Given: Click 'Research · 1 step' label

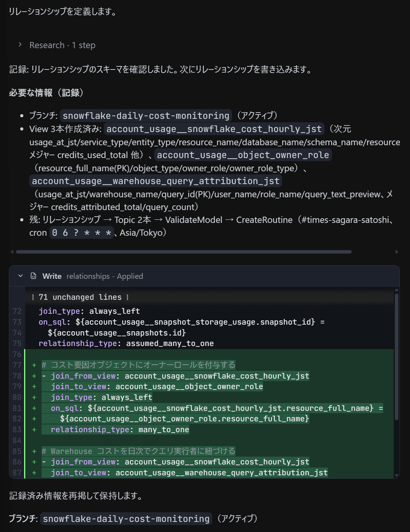Looking at the screenshot, I should [x=62, y=45].
